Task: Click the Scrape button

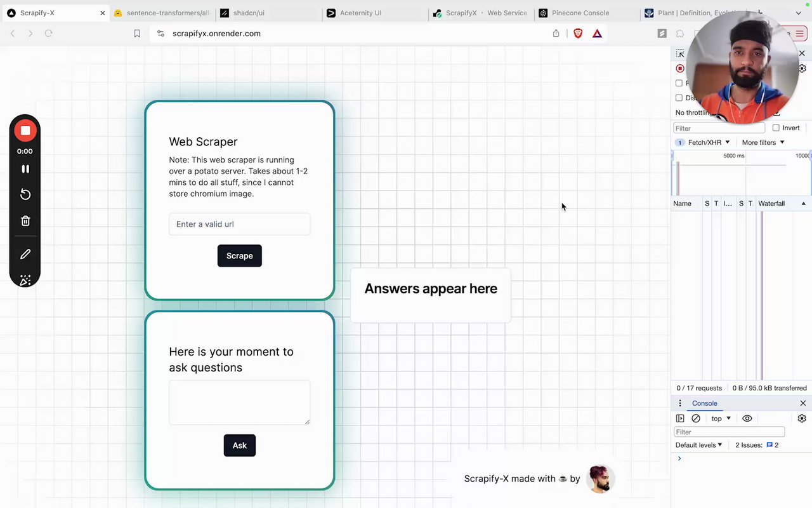Action: (240, 256)
